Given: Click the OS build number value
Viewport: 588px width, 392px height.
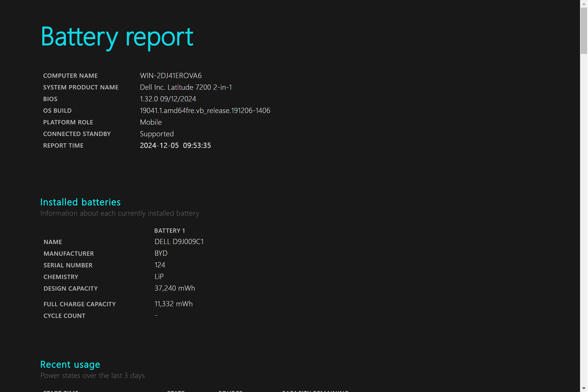Looking at the screenshot, I should tap(205, 111).
